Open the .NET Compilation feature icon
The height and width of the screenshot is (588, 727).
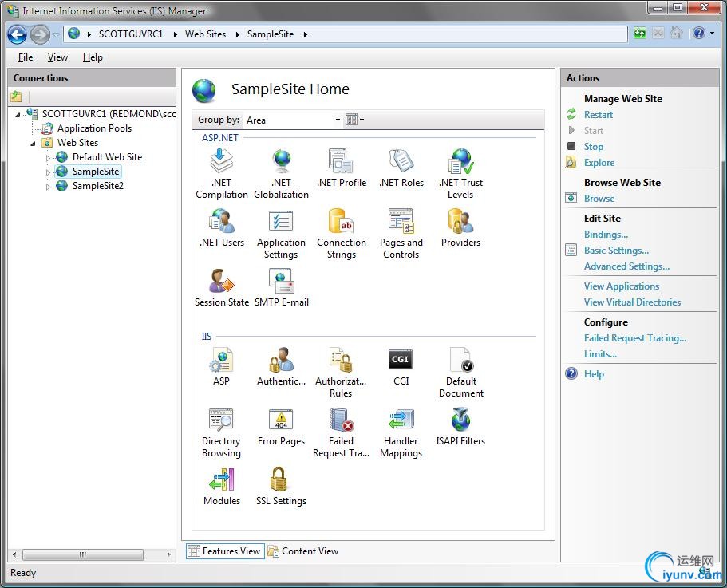pos(221,162)
